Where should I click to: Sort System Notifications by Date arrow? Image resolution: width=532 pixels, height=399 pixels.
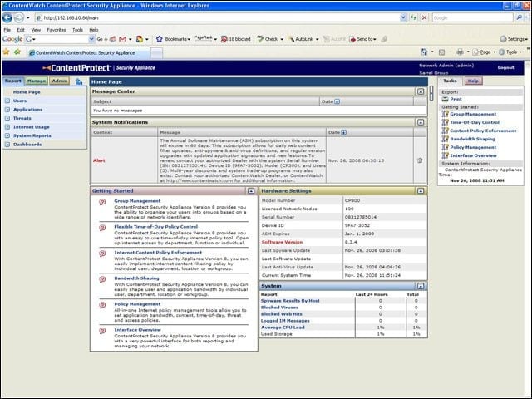(x=343, y=132)
